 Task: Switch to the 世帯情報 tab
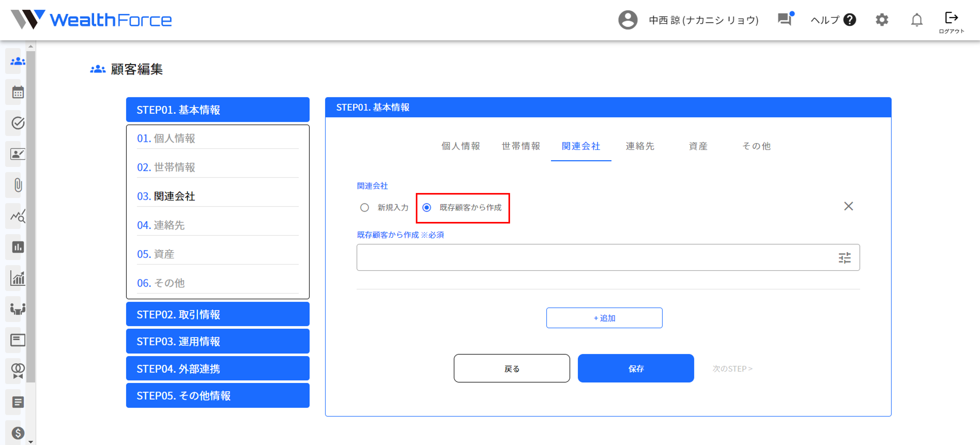point(521,146)
